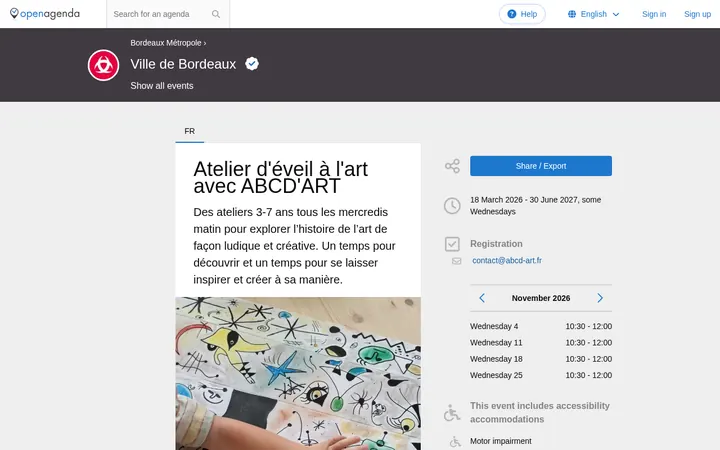Click the search magnifier icon
This screenshot has height=450, width=720.
pyautogui.click(x=216, y=14)
